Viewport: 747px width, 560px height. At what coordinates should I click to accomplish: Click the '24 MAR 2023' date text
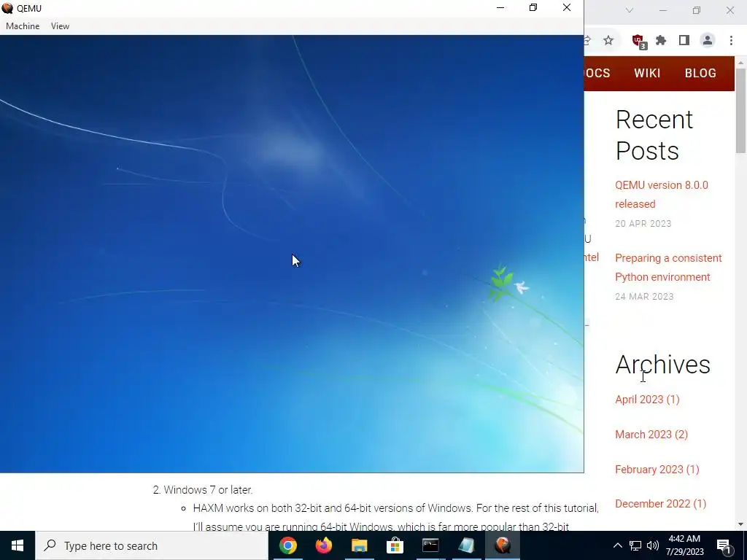tap(644, 297)
